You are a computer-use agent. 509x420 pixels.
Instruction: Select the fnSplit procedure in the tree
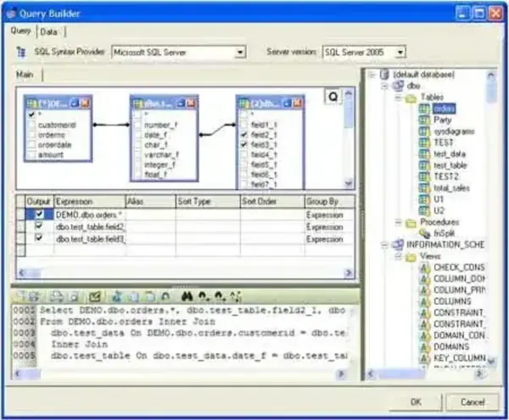[444, 233]
